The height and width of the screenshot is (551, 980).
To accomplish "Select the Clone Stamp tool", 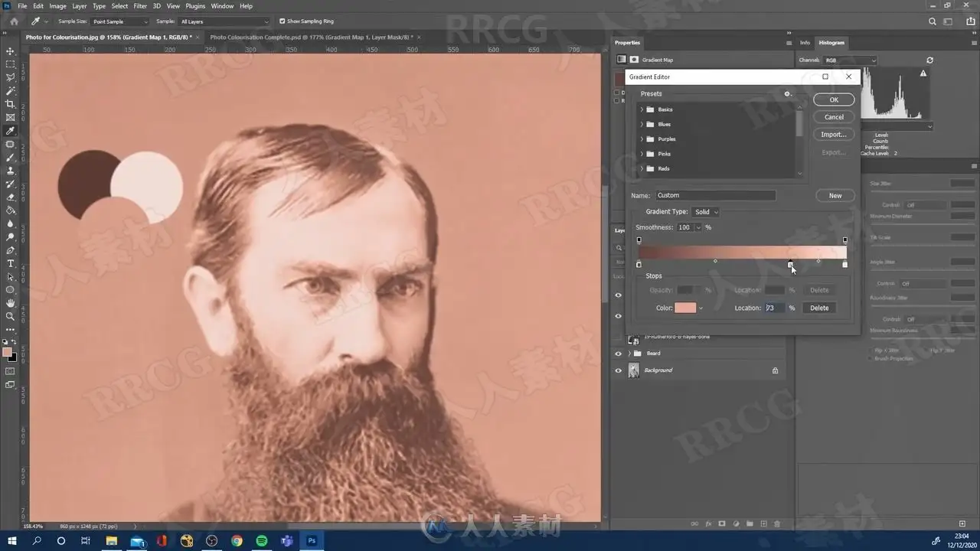I will (11, 171).
